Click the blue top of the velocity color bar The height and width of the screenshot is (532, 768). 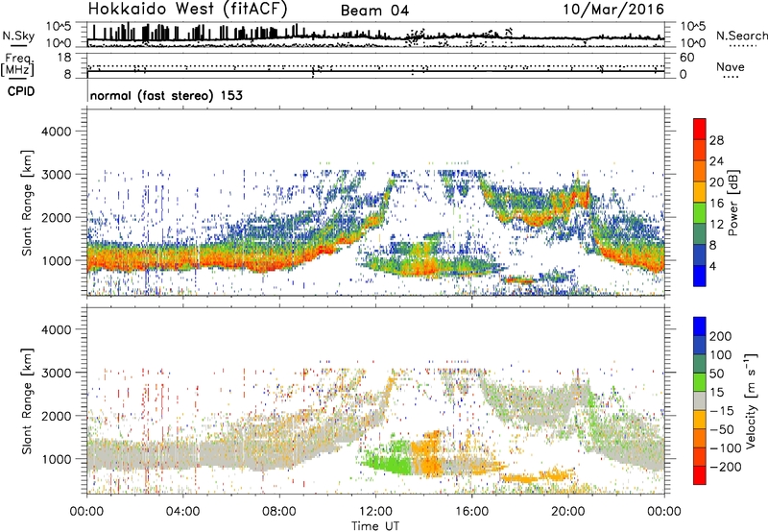tap(700, 326)
